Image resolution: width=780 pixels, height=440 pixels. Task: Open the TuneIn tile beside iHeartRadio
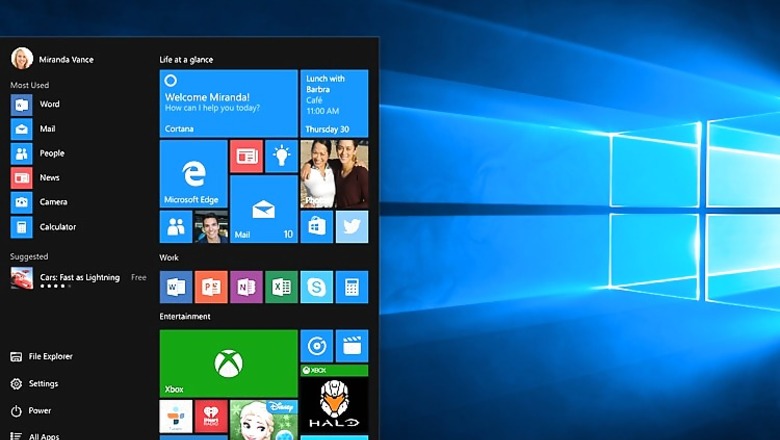coord(176,416)
